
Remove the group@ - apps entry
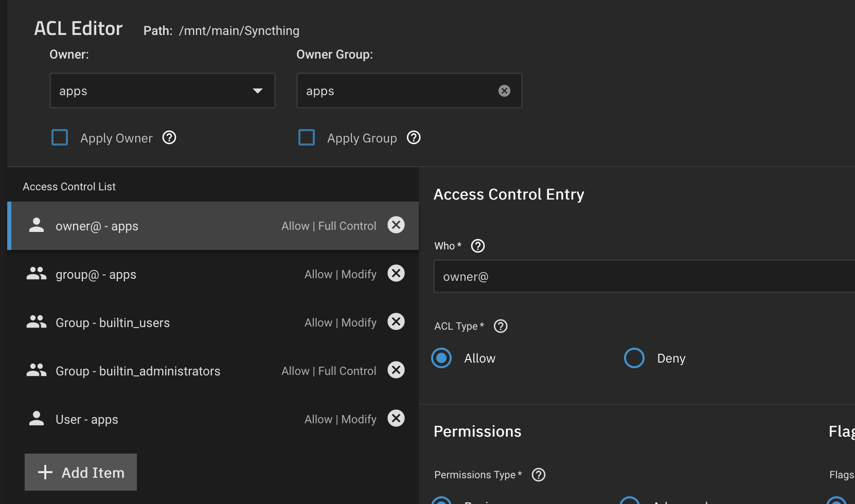point(396,273)
